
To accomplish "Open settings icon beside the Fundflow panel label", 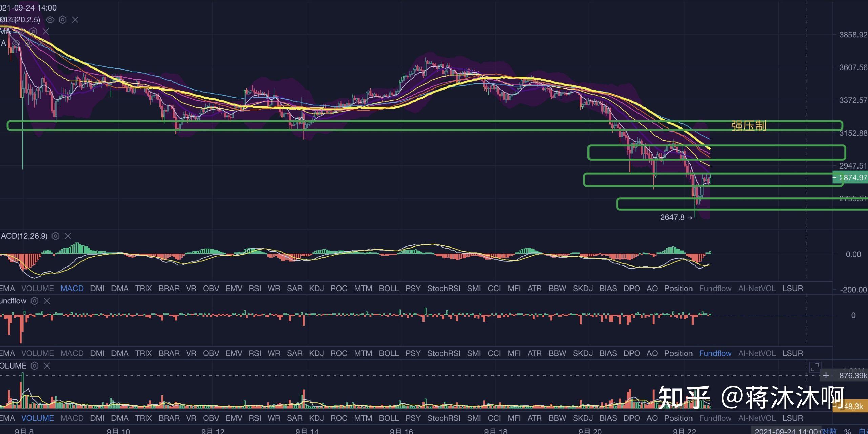I will tap(34, 301).
